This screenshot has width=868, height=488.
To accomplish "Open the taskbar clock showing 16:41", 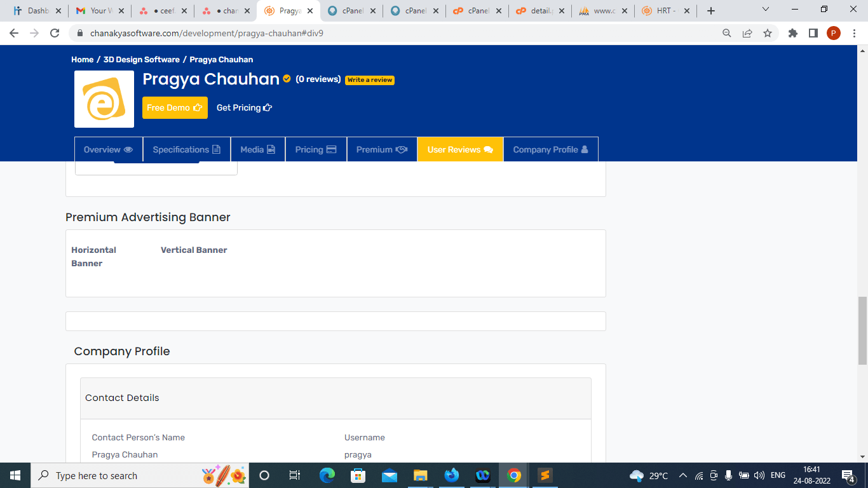I will [811, 475].
